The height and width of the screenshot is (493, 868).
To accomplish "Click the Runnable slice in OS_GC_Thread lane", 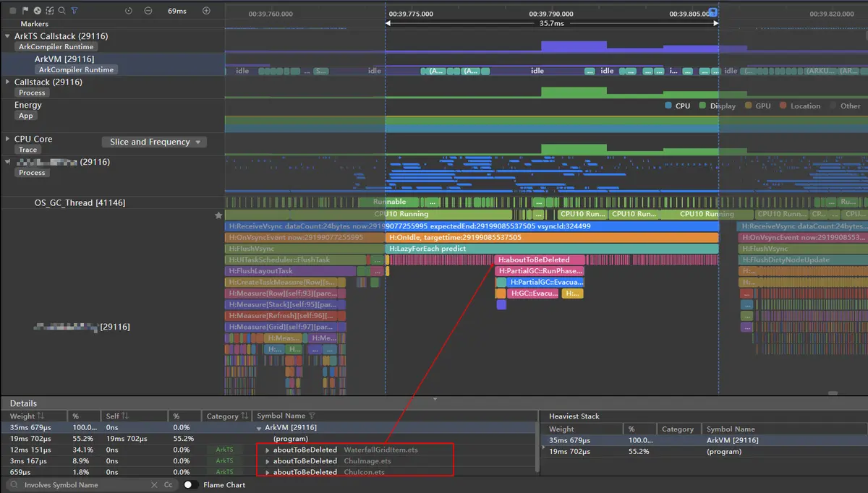I will coord(390,202).
